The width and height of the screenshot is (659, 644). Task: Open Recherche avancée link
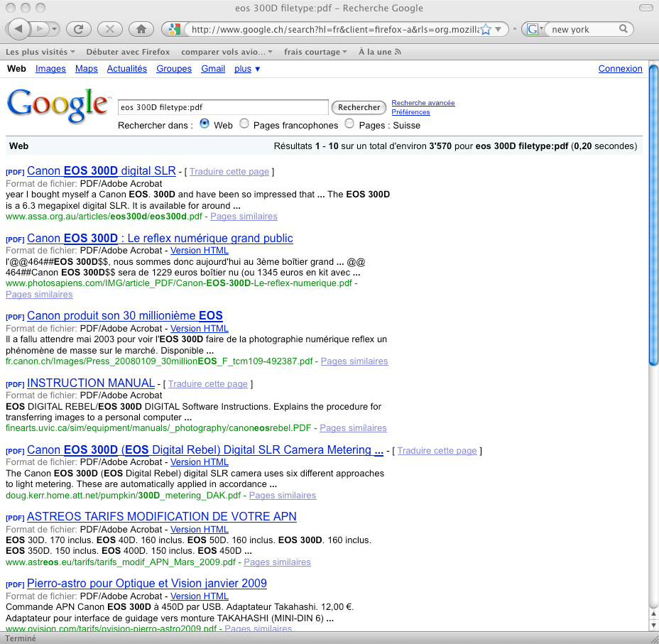tap(423, 102)
